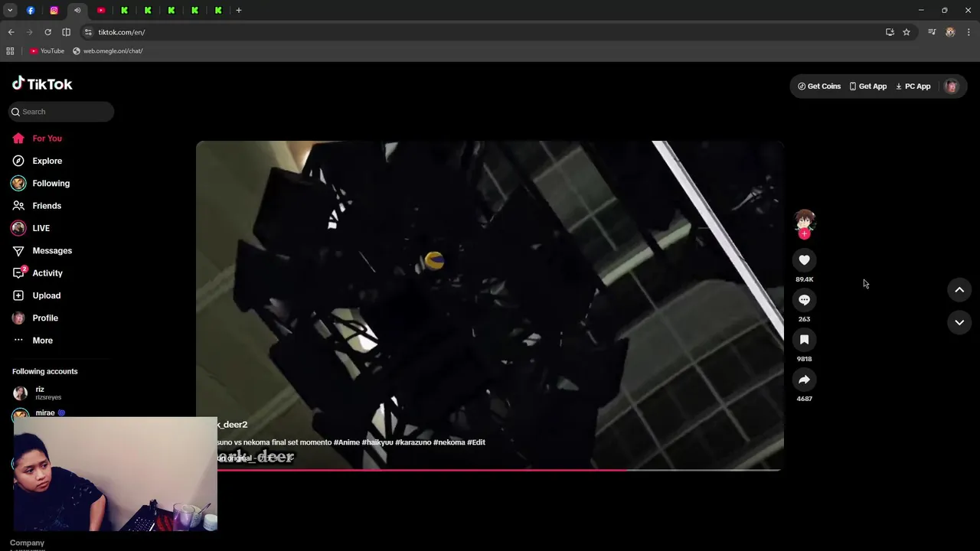Share the video using the arrow icon

coord(804,380)
